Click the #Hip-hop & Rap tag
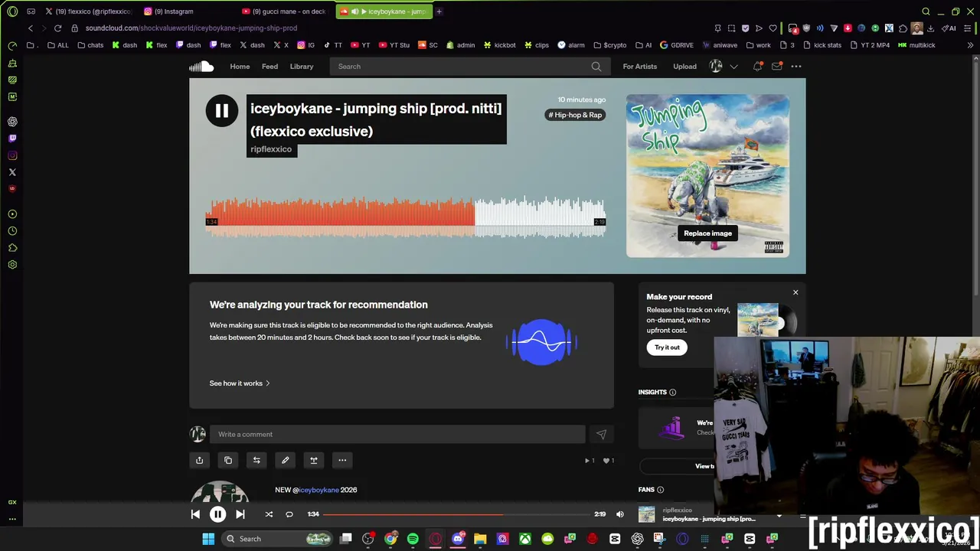Image resolution: width=980 pixels, height=551 pixels. tap(575, 115)
